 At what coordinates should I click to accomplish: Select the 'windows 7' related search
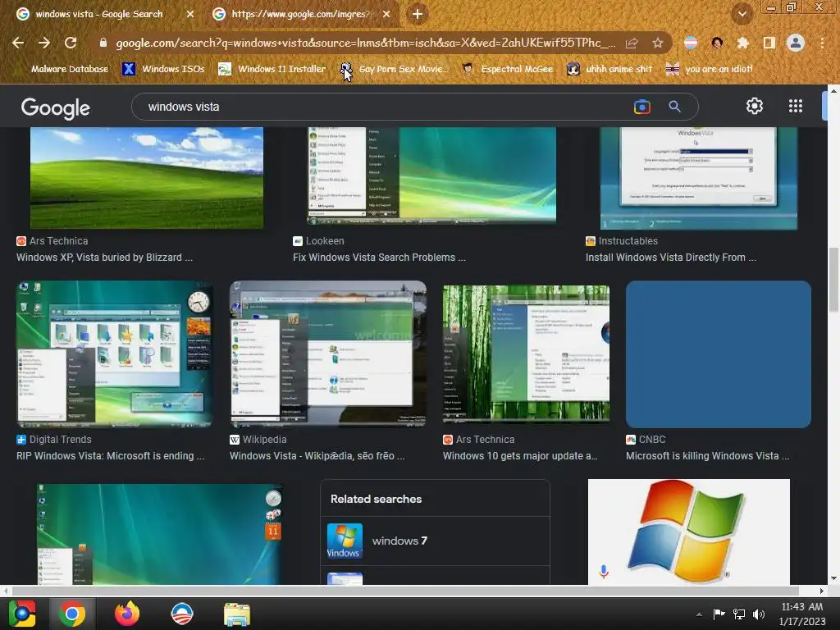click(435, 541)
